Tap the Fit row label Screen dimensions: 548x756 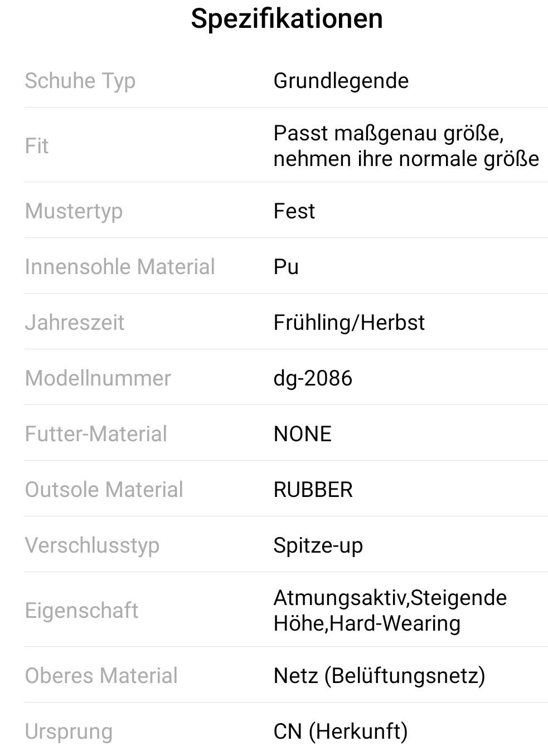tap(37, 146)
